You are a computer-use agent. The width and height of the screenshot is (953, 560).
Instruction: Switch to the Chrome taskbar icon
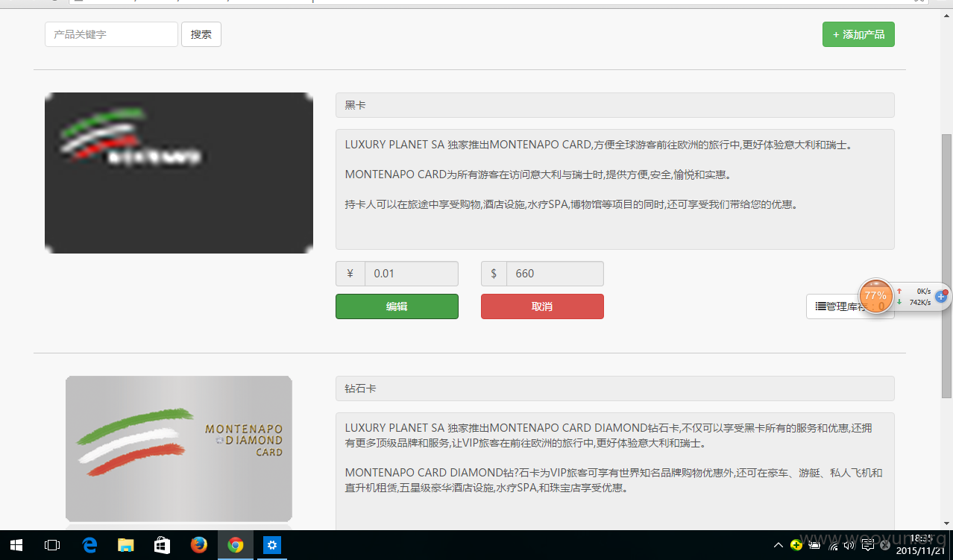pos(235,545)
